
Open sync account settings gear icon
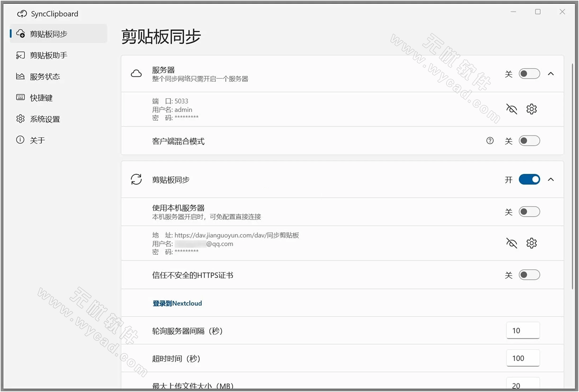tap(531, 243)
